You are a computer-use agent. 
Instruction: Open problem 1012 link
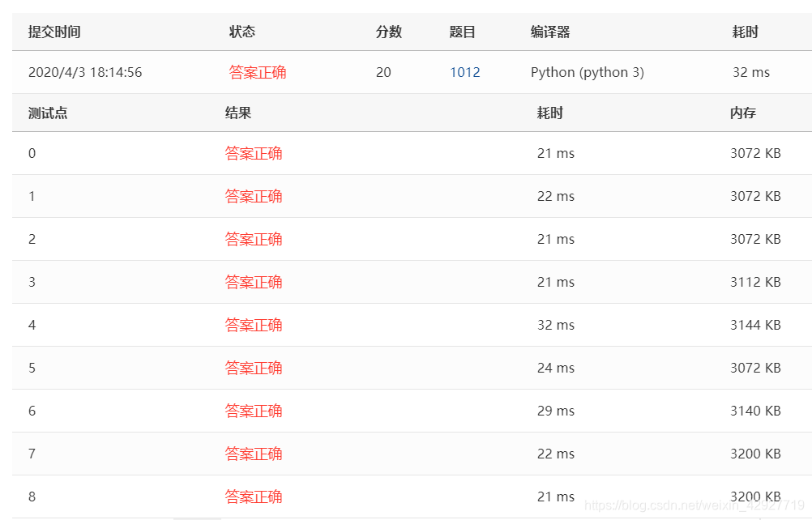click(464, 72)
